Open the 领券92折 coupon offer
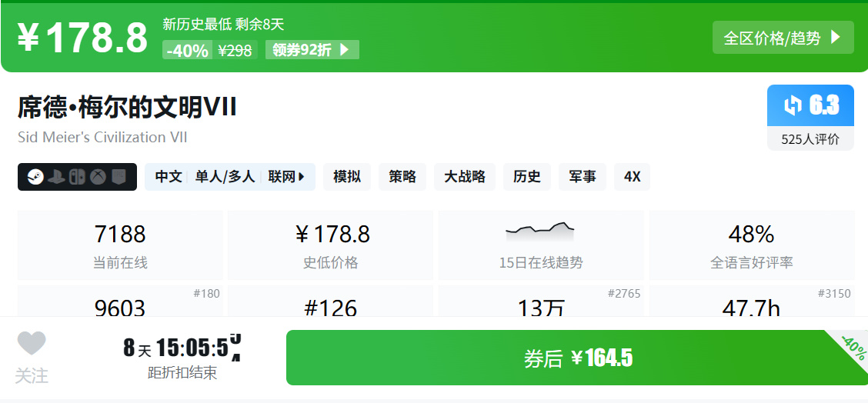The height and width of the screenshot is (403, 868). [x=312, y=50]
